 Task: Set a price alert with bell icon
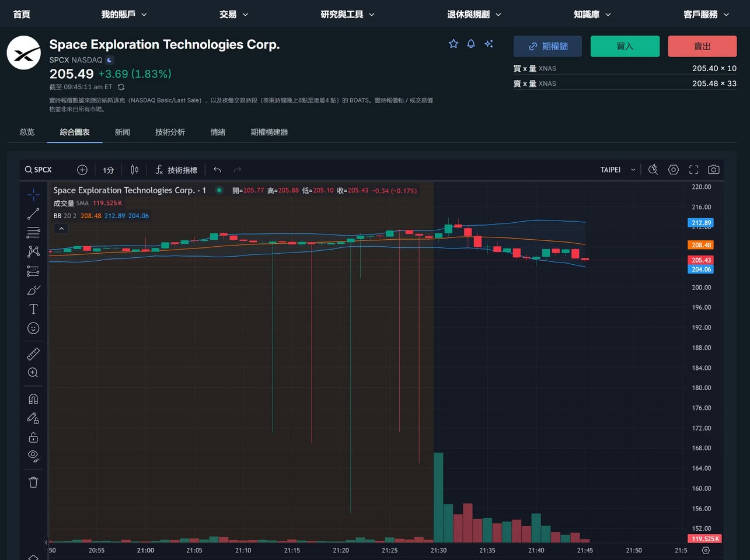point(471,44)
